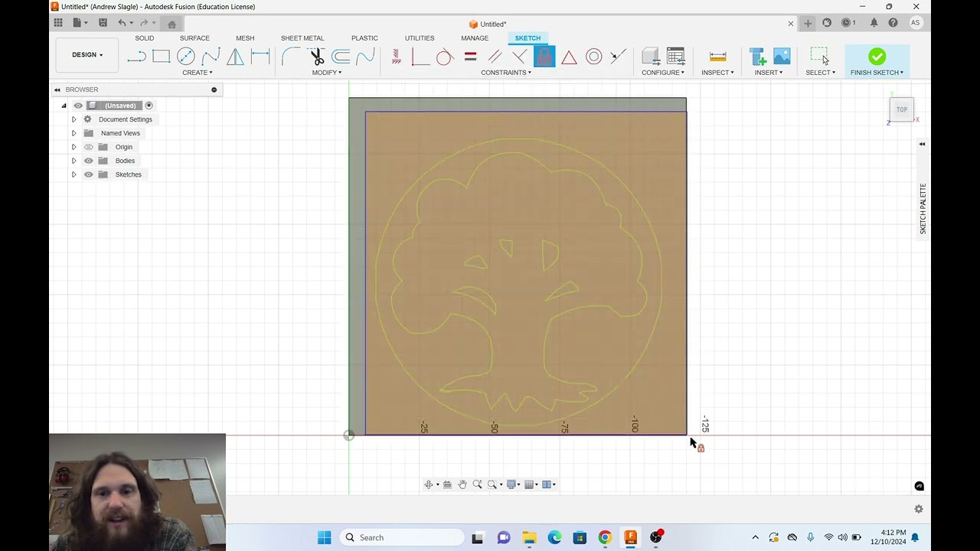Viewport: 980px width, 551px height.
Task: Activate the (Unsaved) component radio button
Action: (149, 106)
